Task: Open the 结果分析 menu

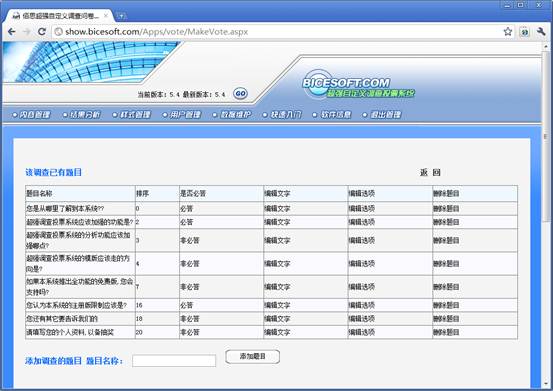Action: (82, 115)
